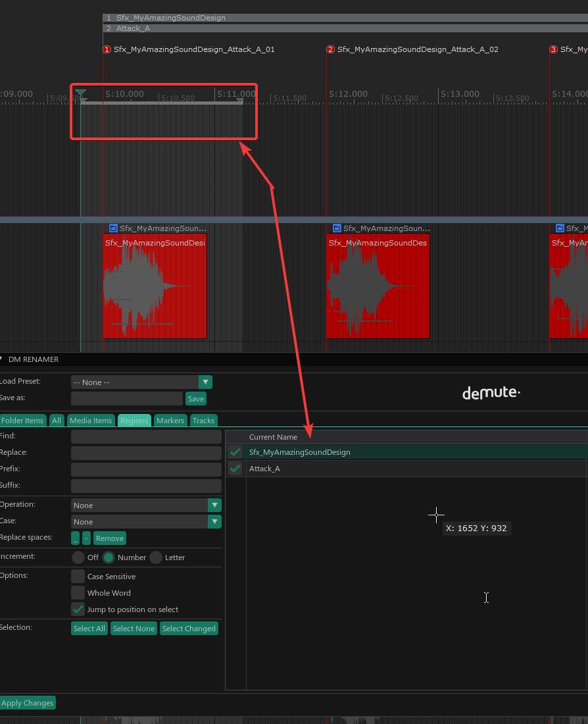588x724 pixels.
Task: Open the Tracks tab
Action: coord(203,420)
